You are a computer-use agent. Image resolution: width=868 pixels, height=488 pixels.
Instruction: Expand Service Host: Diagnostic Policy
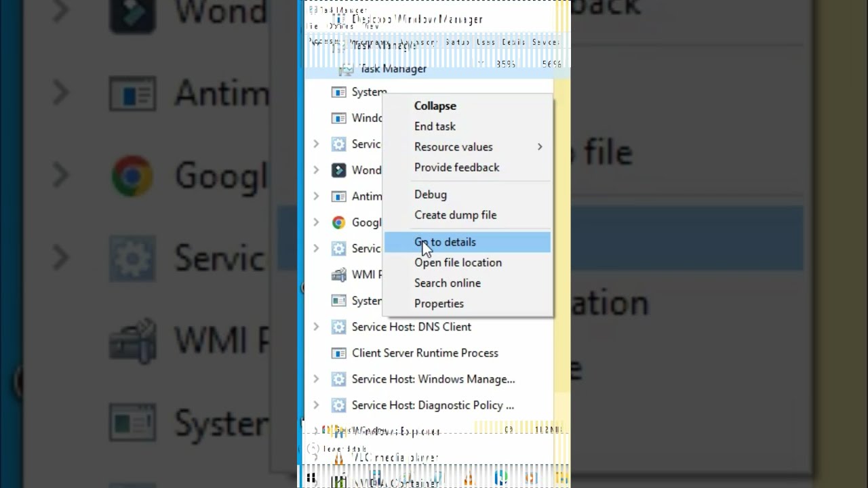point(316,405)
